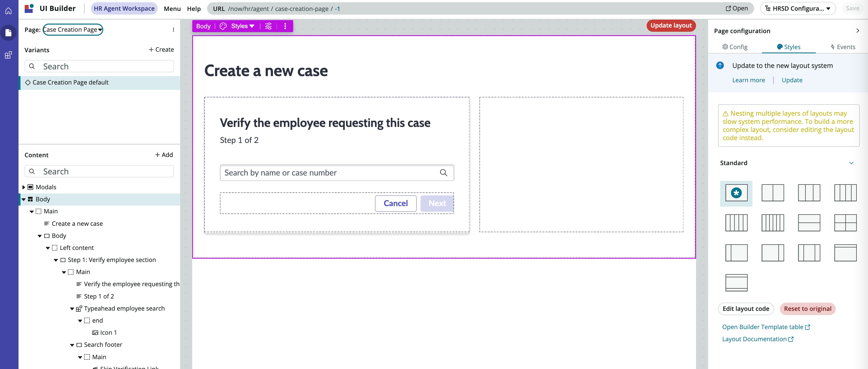Image resolution: width=868 pixels, height=369 pixels.
Task: Collapse Page configuration panel with chevron
Action: click(x=857, y=31)
